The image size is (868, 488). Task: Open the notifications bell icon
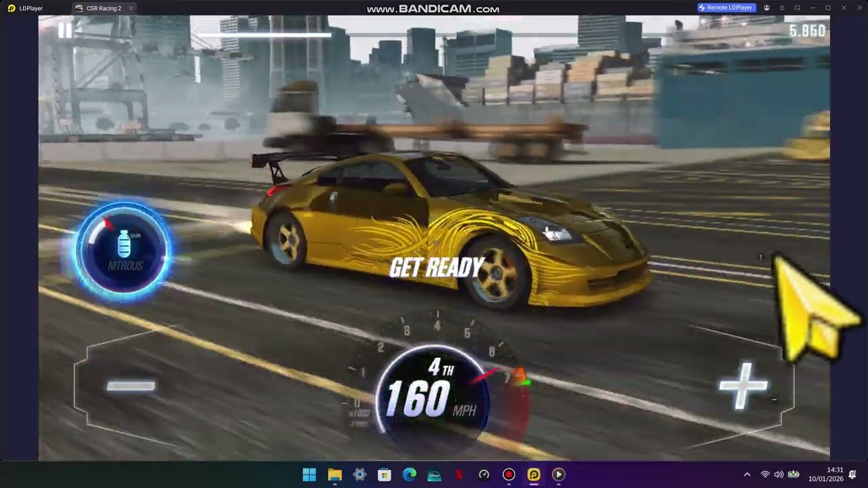[853, 474]
